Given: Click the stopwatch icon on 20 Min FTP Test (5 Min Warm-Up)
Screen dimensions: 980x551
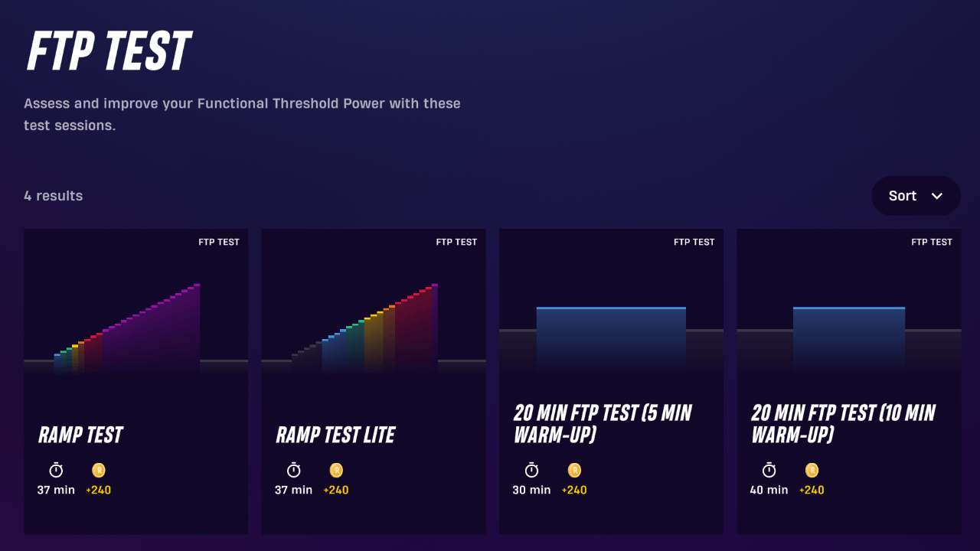Looking at the screenshot, I should pos(531,470).
